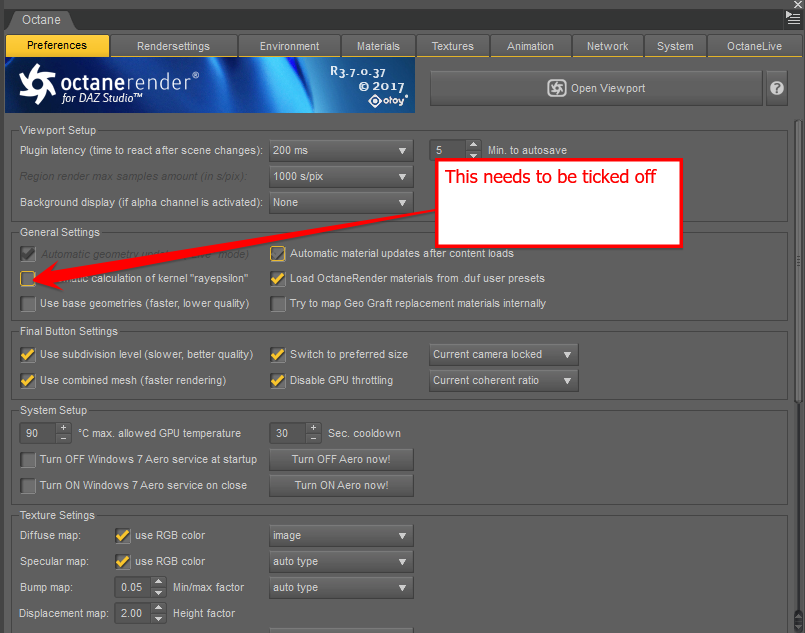Toggle Specular map use RGB color

tap(123, 561)
